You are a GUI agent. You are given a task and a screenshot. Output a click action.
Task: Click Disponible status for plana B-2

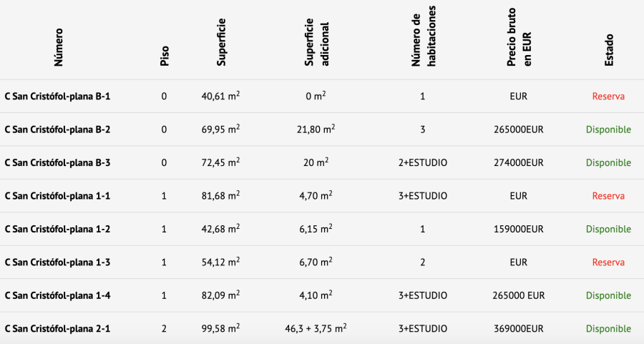pos(608,129)
